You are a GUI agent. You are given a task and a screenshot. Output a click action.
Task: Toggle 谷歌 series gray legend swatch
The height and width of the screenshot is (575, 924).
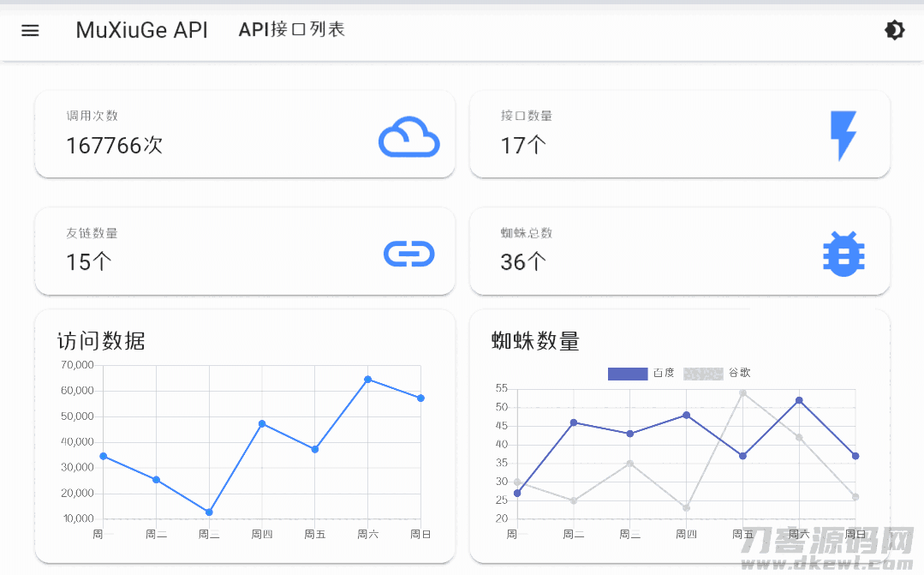click(703, 374)
